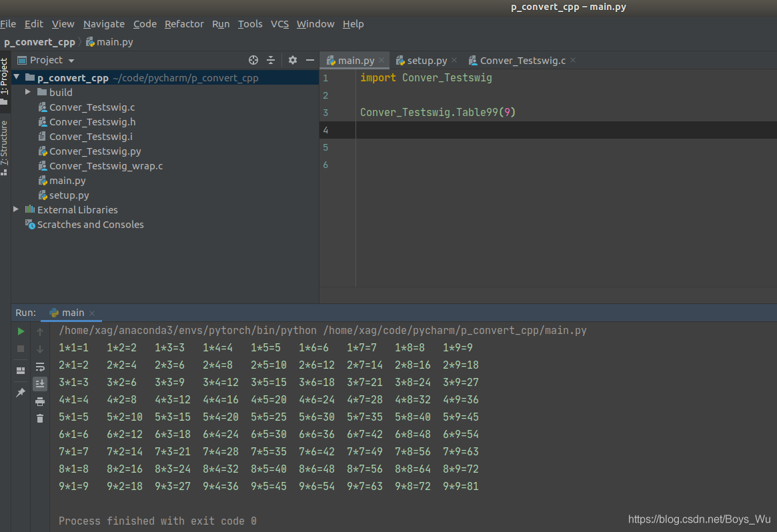Image resolution: width=777 pixels, height=532 pixels.
Task: Collapse all using Project panel toolbar icon
Action: 271,60
